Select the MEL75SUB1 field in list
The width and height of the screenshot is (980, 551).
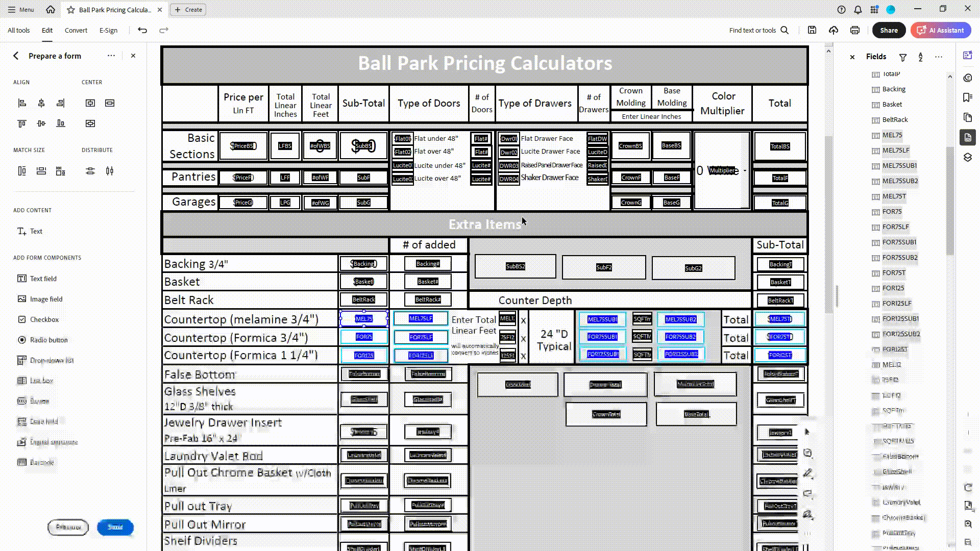pyautogui.click(x=899, y=165)
